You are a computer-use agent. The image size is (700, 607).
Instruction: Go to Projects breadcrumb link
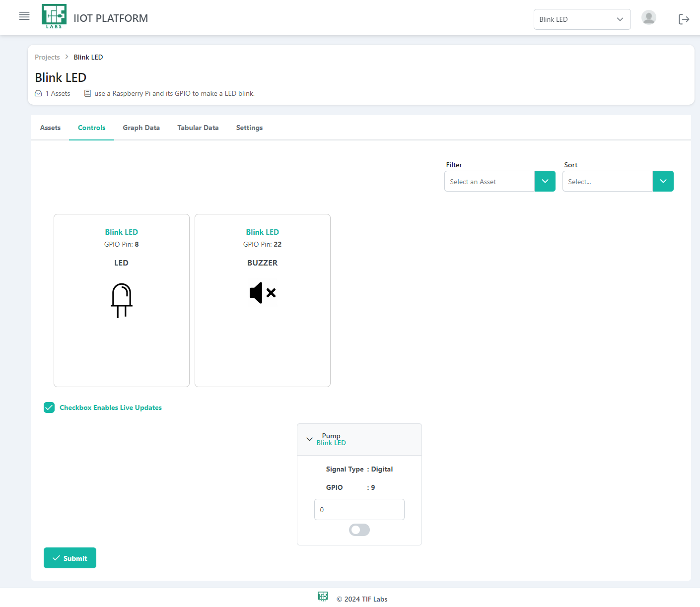(x=47, y=57)
